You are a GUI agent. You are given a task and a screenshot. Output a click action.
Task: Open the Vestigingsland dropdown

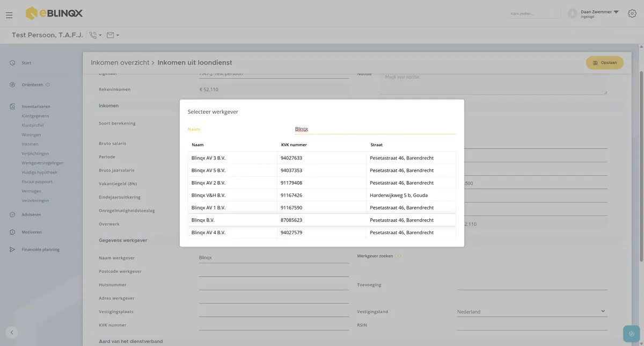pyautogui.click(x=532, y=312)
